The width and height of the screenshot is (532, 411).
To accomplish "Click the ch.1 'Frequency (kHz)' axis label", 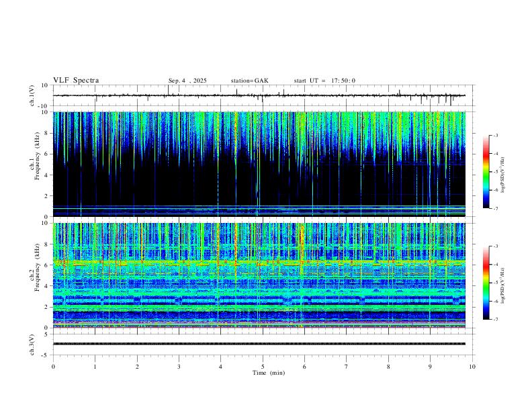I will (38, 156).
